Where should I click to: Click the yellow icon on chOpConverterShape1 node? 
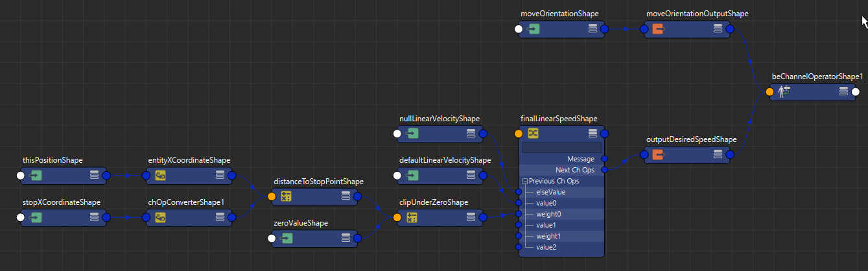[x=161, y=217]
